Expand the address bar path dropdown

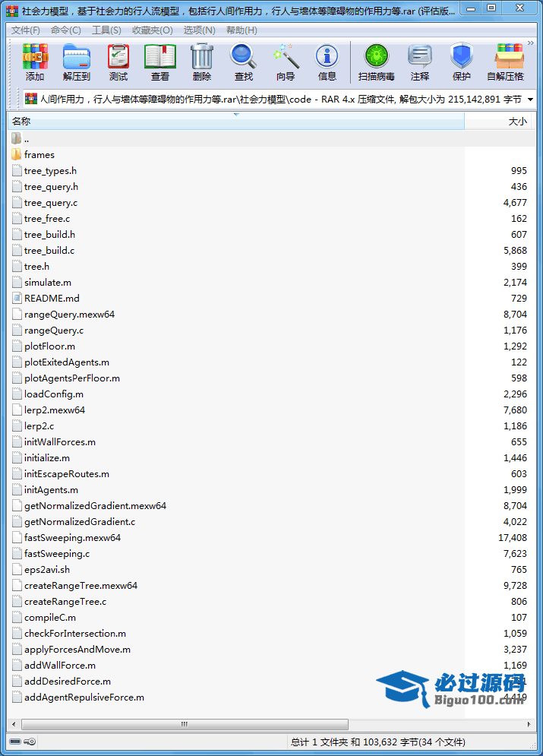pyautogui.click(x=530, y=100)
